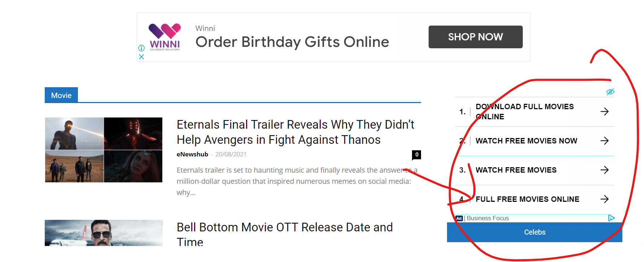Click arrow beside Watch Free Movies
Viewport: 644px width, 262px height.
pos(605,170)
